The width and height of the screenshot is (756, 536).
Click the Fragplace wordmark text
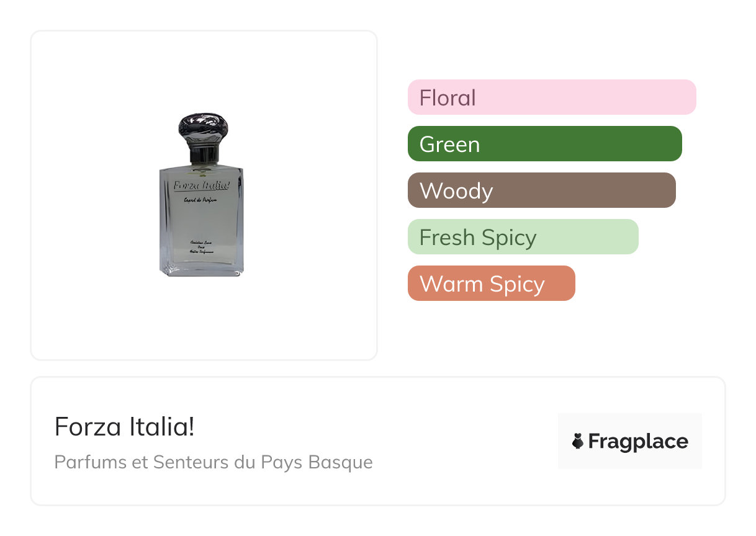638,441
